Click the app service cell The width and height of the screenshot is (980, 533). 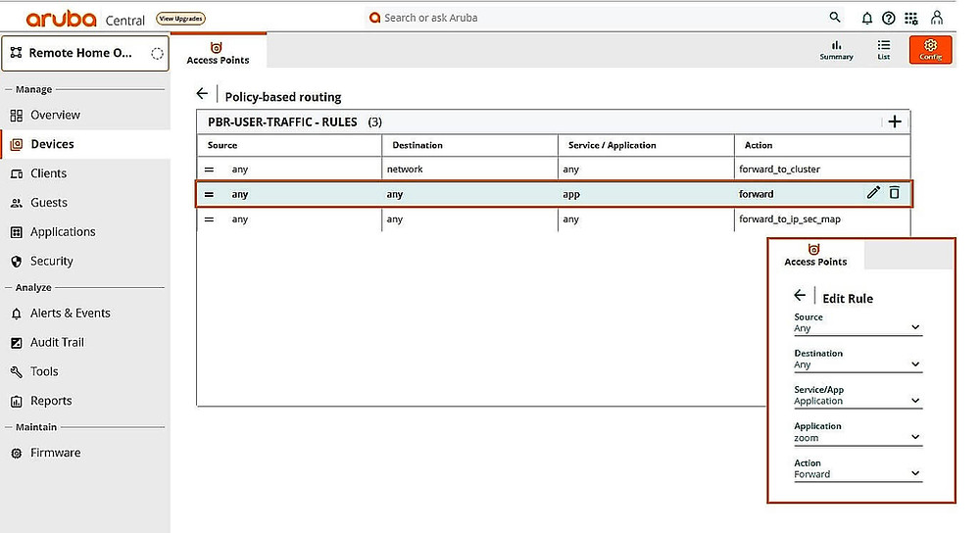(571, 194)
